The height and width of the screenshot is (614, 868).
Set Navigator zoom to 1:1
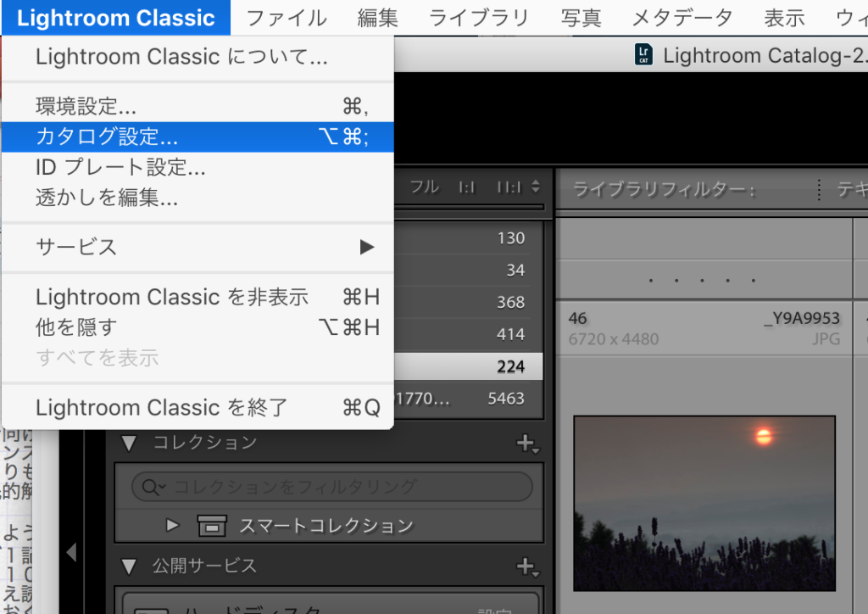(x=467, y=187)
